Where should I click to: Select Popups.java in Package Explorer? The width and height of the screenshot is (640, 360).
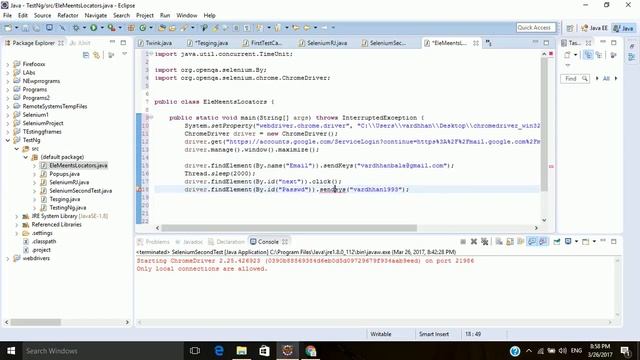[x=64, y=174]
